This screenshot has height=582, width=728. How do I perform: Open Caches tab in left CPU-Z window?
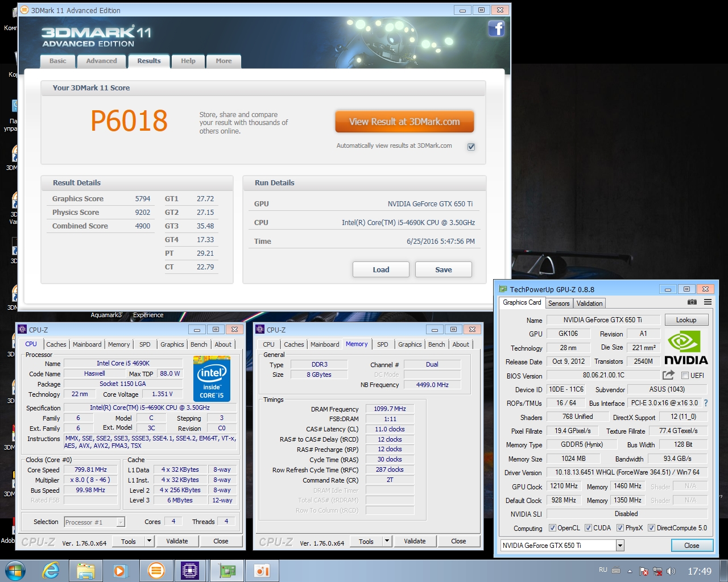point(56,344)
